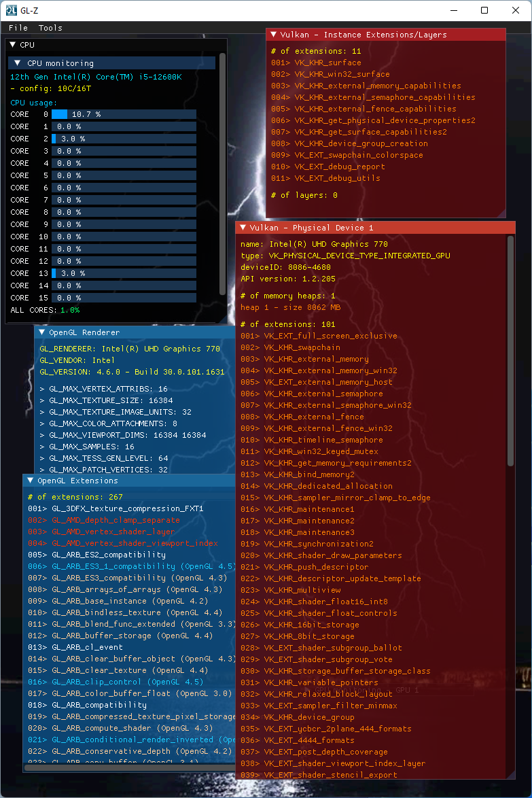The height and width of the screenshot is (798, 532).
Task: Select GL_ARB_compute_shader entry
Action: point(120,728)
